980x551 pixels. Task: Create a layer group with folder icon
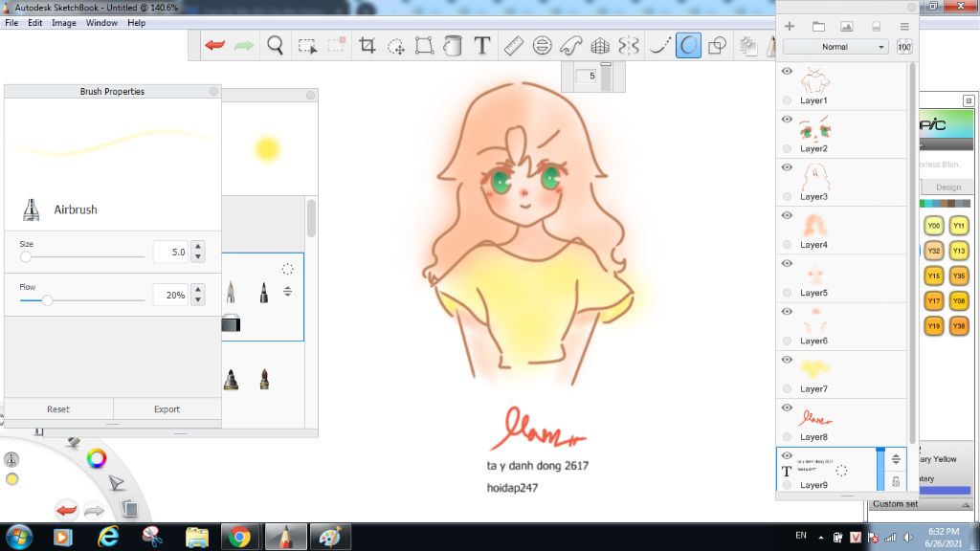pyautogui.click(x=818, y=26)
